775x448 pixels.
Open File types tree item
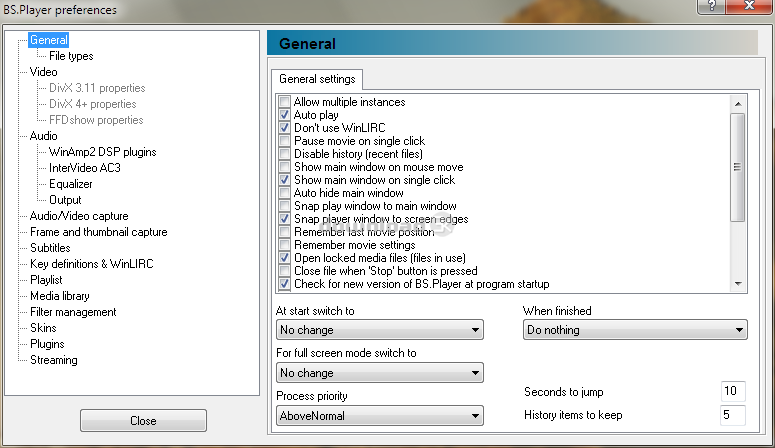(71, 56)
